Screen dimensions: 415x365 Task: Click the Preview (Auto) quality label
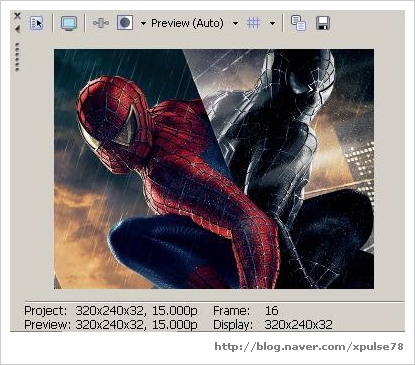187,23
